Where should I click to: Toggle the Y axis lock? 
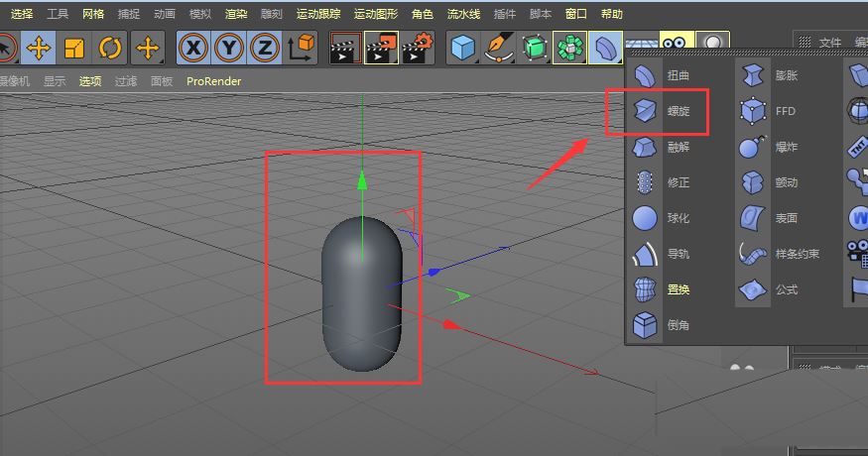pyautogui.click(x=229, y=49)
